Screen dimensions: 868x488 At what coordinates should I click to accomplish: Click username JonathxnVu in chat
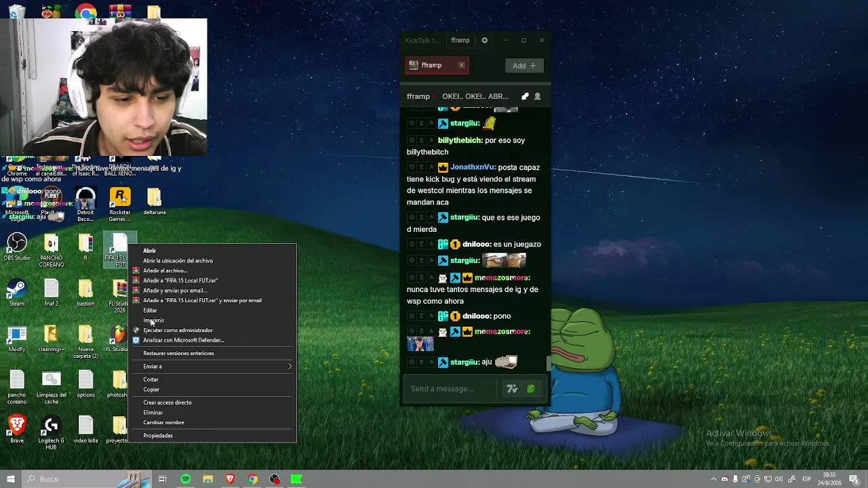pyautogui.click(x=473, y=167)
